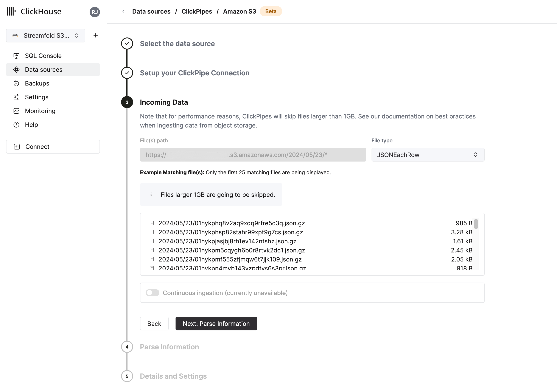Click Setup your ClickPipe Connection step
The image size is (557, 392).
(x=194, y=73)
